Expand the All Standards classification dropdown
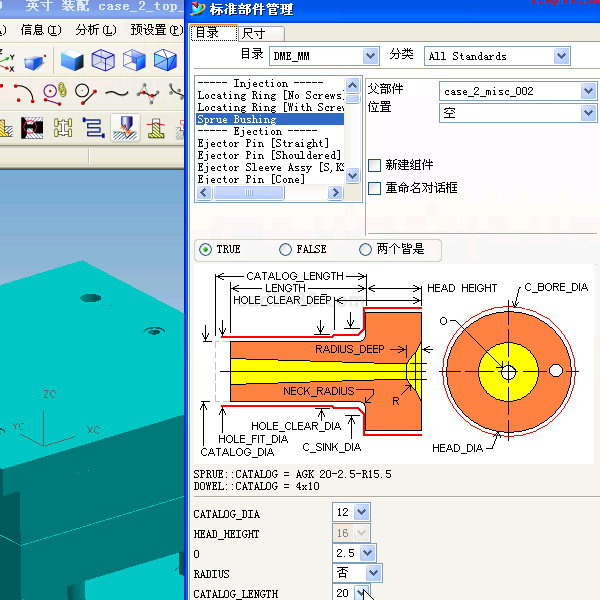 tap(560, 56)
